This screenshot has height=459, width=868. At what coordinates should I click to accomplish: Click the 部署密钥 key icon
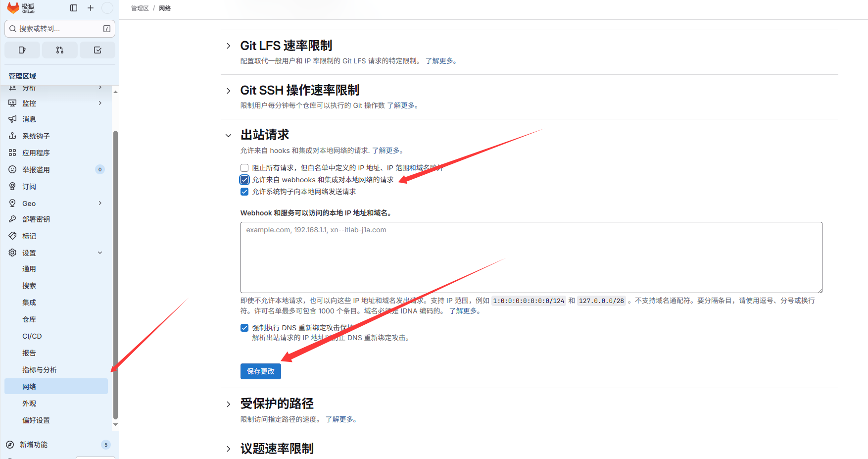point(12,219)
